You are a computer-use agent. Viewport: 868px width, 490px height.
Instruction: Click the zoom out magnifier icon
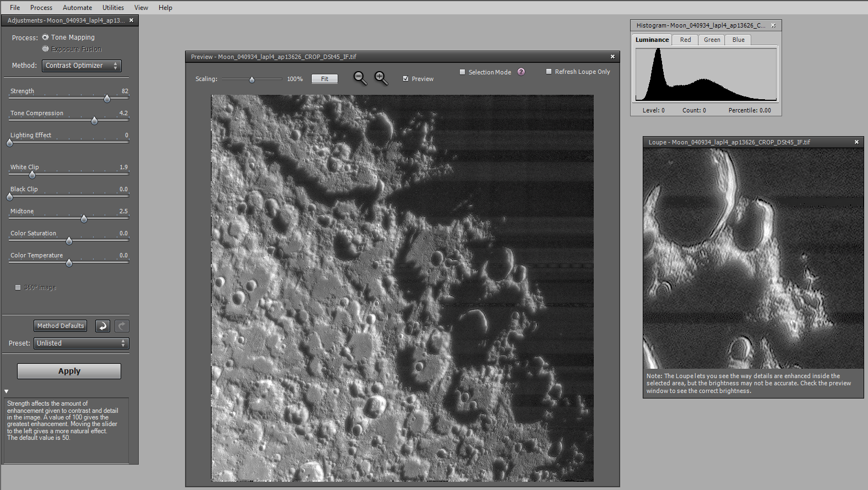tap(360, 78)
